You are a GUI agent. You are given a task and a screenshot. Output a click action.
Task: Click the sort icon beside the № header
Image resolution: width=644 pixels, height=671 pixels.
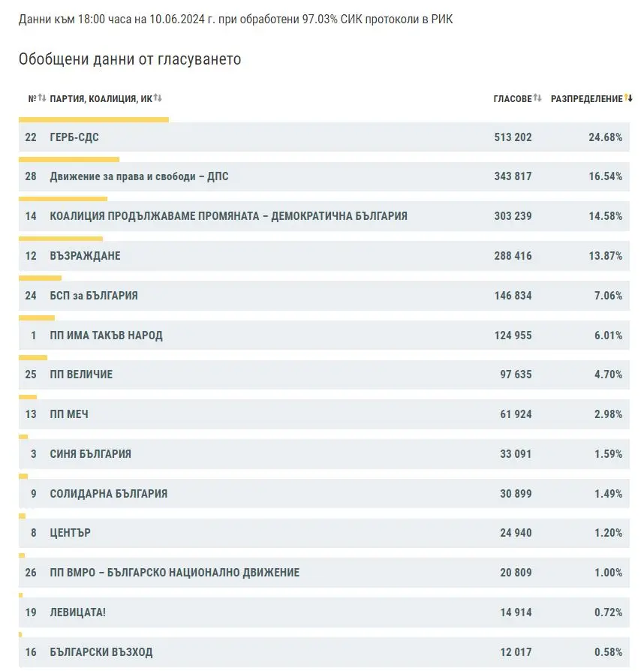(x=42, y=99)
